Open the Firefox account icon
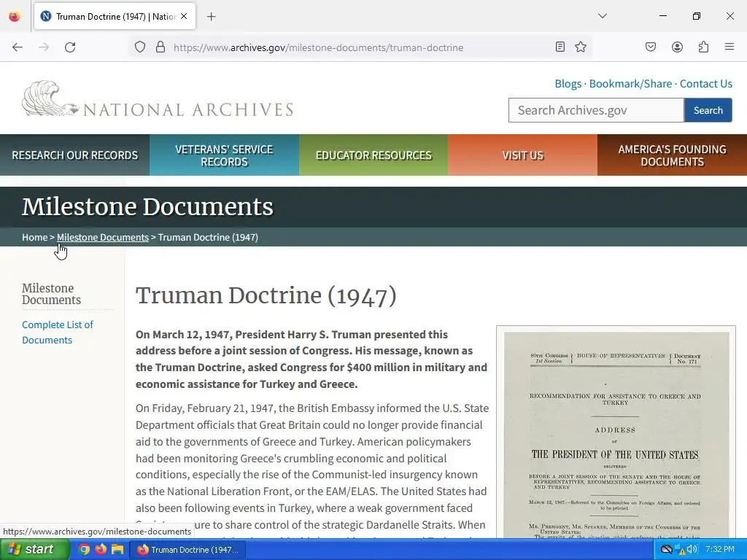This screenshot has width=747, height=560. [677, 47]
